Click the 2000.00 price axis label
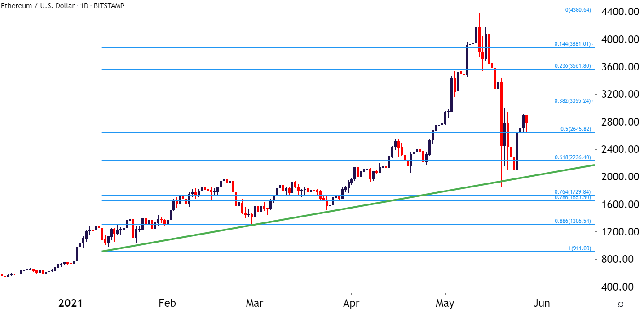The width and height of the screenshot is (644, 313). click(x=619, y=177)
